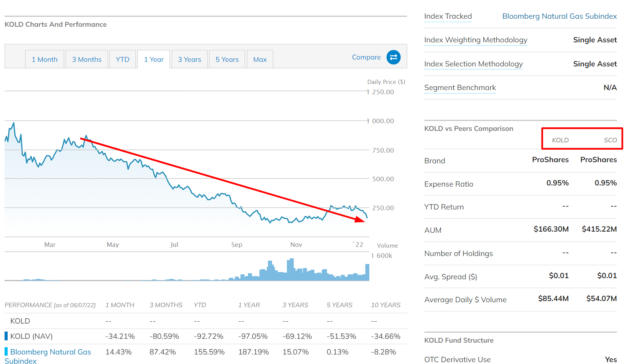625x364 pixels.
Task: Show the 3 Years chart range
Action: tap(190, 59)
